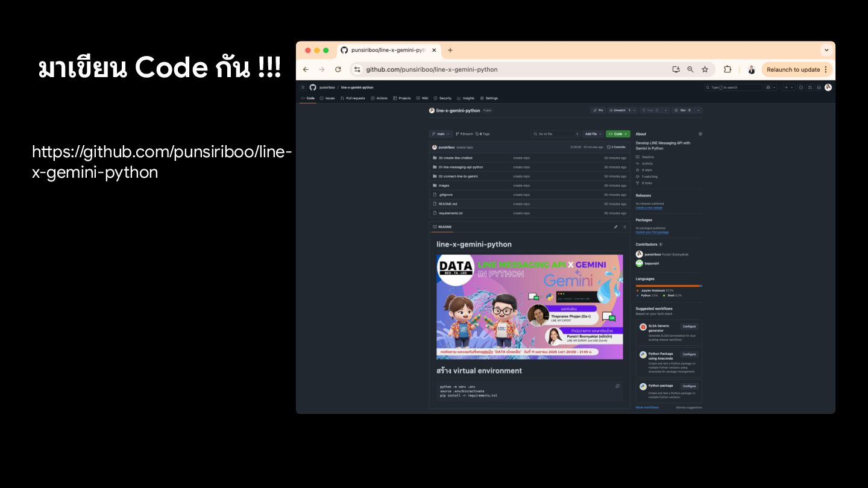Open the browser Extensions puzzle icon
This screenshot has width=868, height=488.
[x=728, y=69]
